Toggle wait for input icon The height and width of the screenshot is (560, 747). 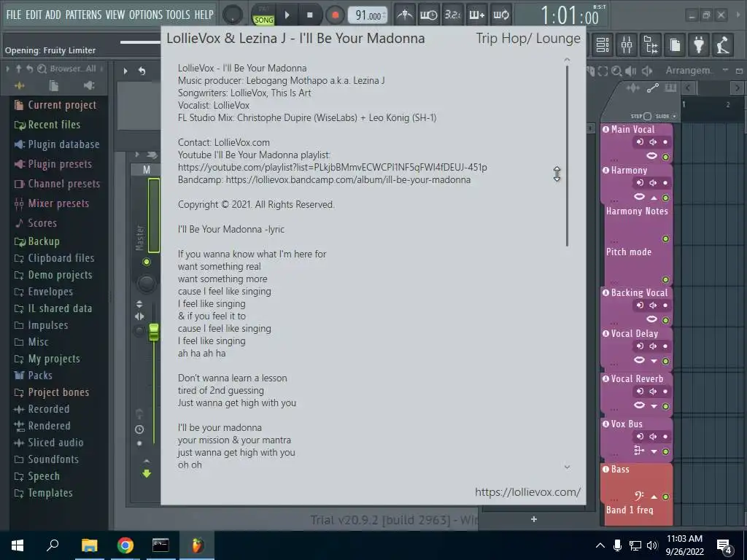coord(428,15)
